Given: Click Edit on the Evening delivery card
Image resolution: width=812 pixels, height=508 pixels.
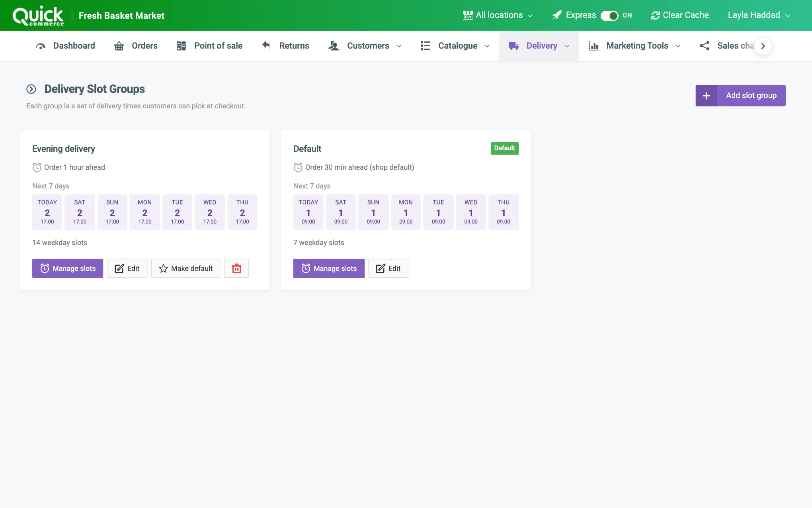Looking at the screenshot, I should pos(127,268).
